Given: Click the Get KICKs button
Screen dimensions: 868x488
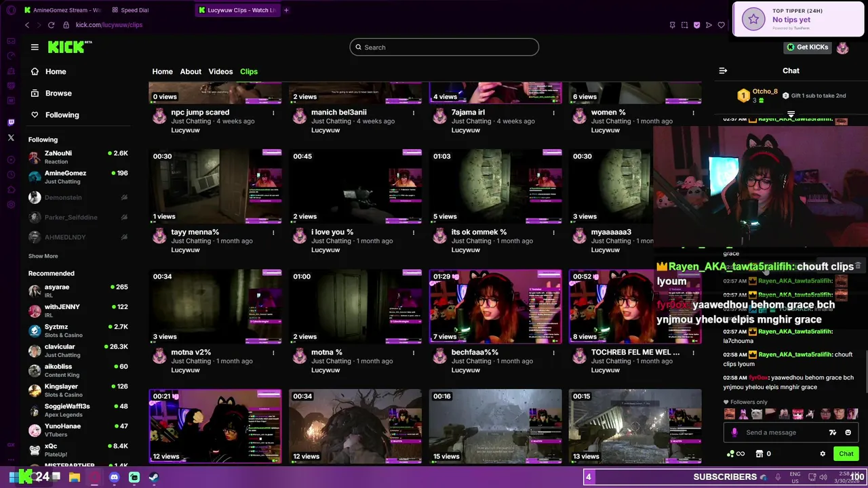Looking at the screenshot, I should click(x=807, y=47).
